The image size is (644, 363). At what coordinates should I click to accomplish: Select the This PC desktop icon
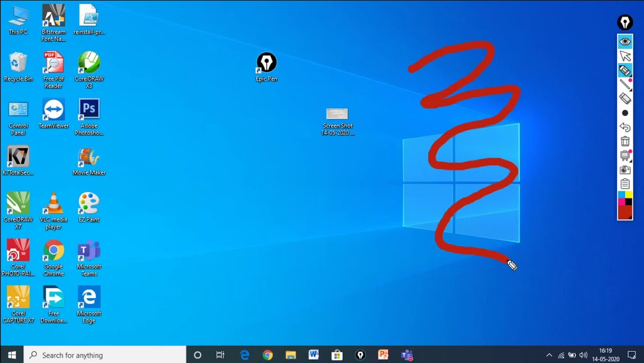[18, 21]
